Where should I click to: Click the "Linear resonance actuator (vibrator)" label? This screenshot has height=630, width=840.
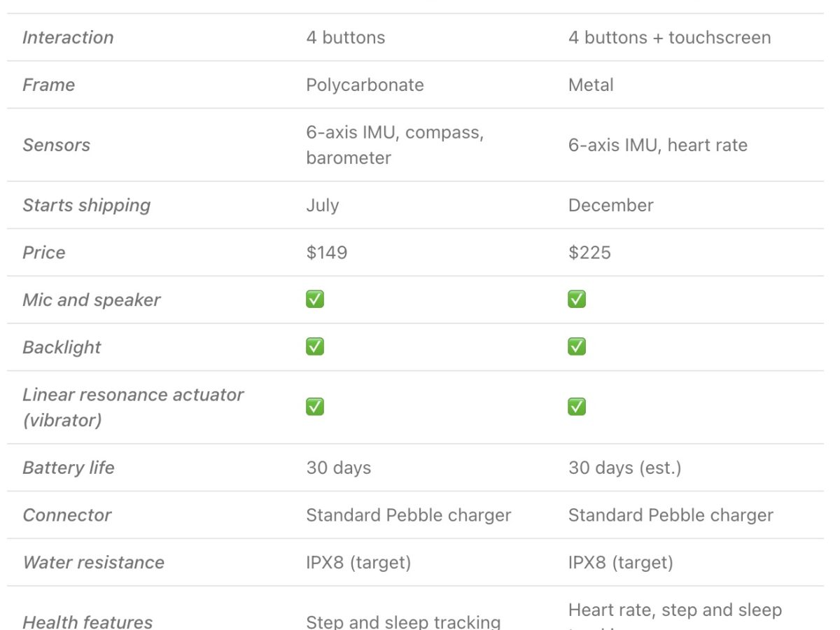click(x=133, y=407)
